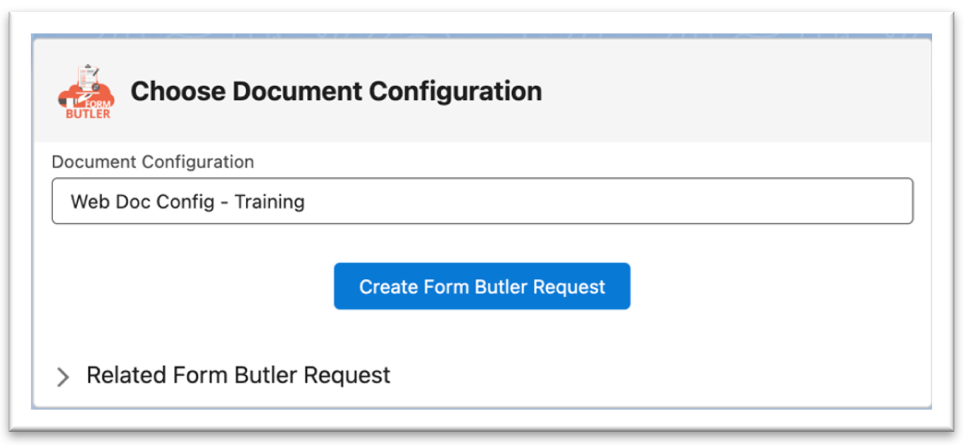Expand the Related Form Butler Request chevron
Viewport: 967px width, 445px height.
pyautogui.click(x=63, y=377)
